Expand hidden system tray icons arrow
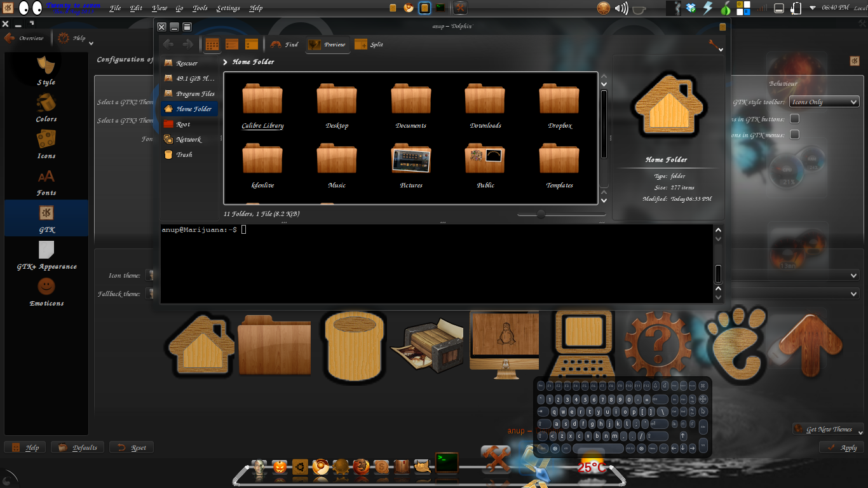 813,8
